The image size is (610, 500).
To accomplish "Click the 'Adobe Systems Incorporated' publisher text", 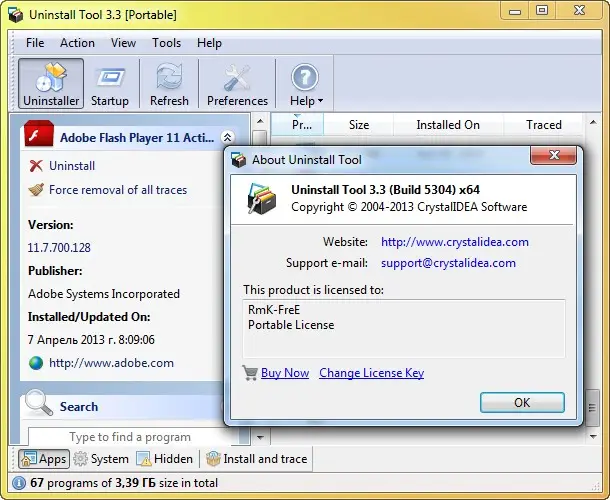I will 104,294.
